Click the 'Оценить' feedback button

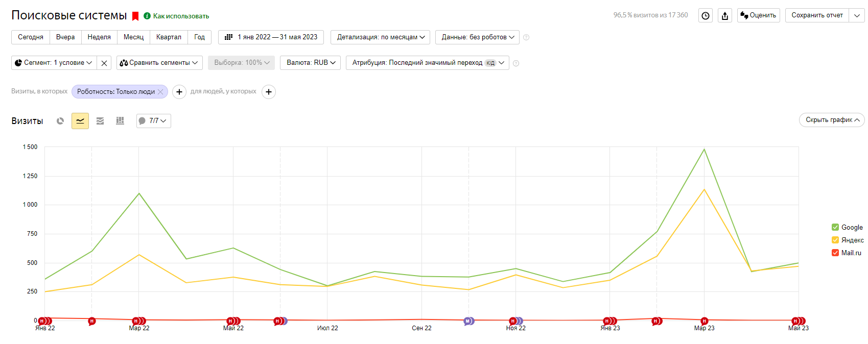[758, 15]
